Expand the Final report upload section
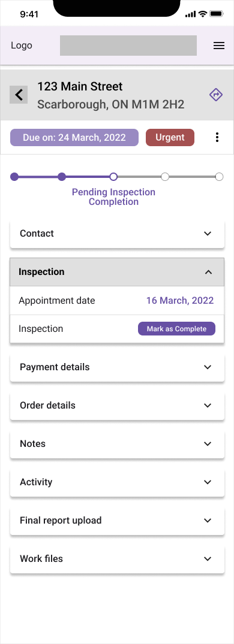This screenshot has width=234, height=644. [117, 521]
